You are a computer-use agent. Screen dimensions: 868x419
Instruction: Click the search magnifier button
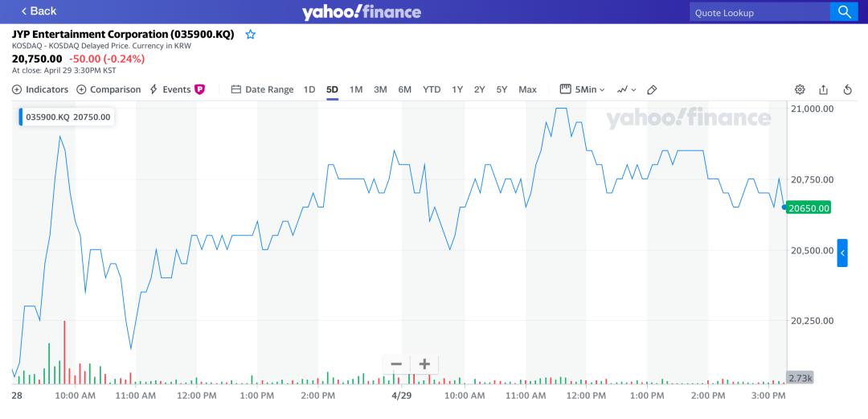click(844, 11)
